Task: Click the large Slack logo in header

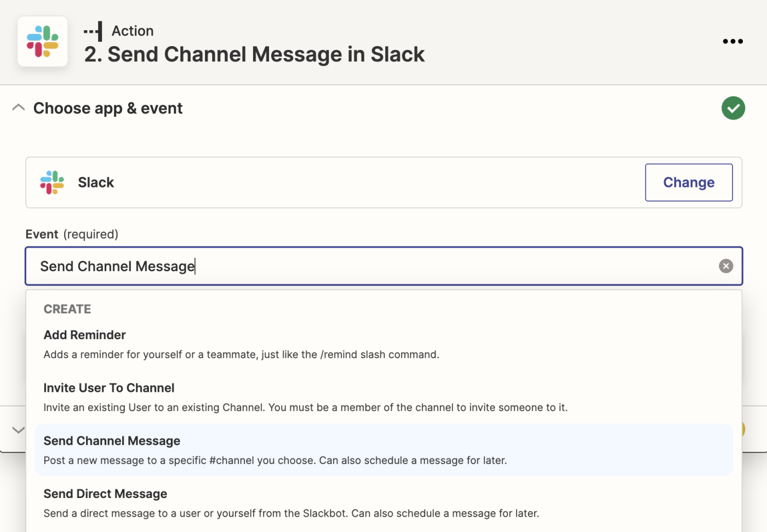Action: pyautogui.click(x=43, y=42)
